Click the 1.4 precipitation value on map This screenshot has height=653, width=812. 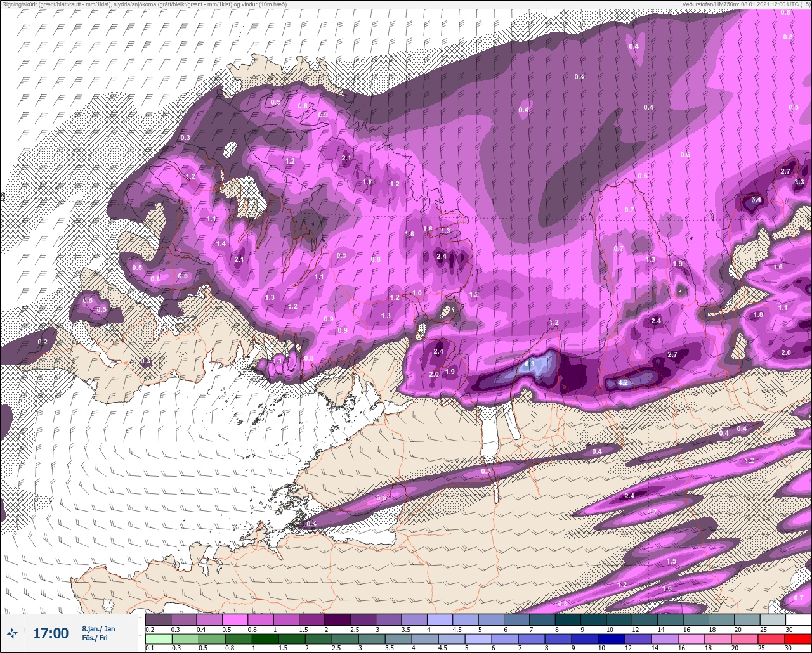click(x=221, y=243)
